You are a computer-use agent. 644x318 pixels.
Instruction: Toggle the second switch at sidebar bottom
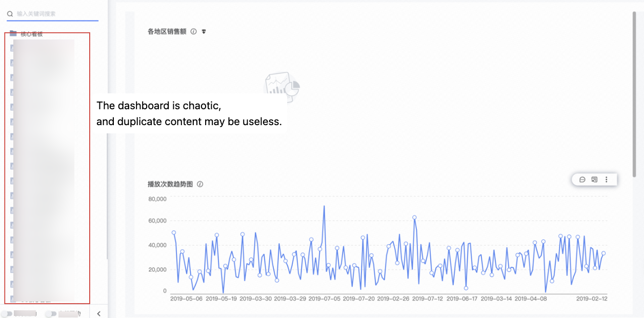[51, 314]
